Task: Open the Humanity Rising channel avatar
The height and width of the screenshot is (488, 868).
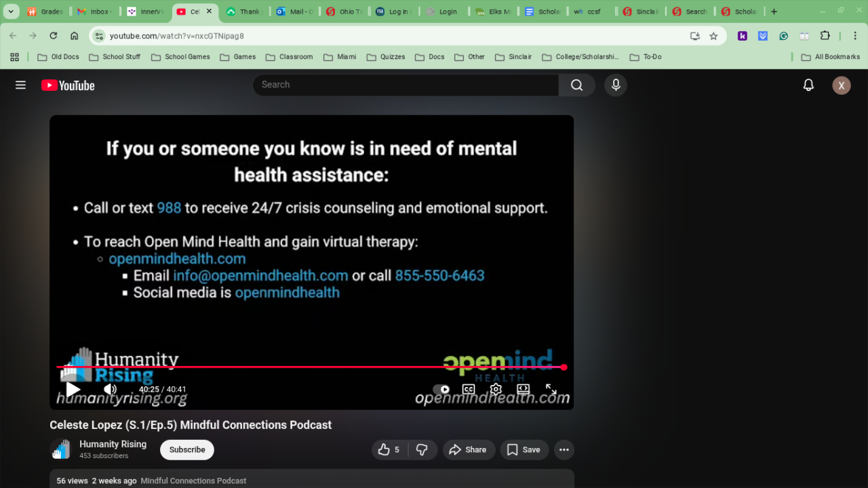Action: [x=61, y=449]
